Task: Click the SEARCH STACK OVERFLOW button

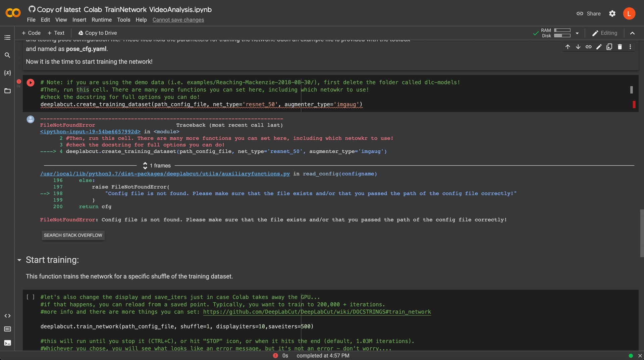Action: 73,235
